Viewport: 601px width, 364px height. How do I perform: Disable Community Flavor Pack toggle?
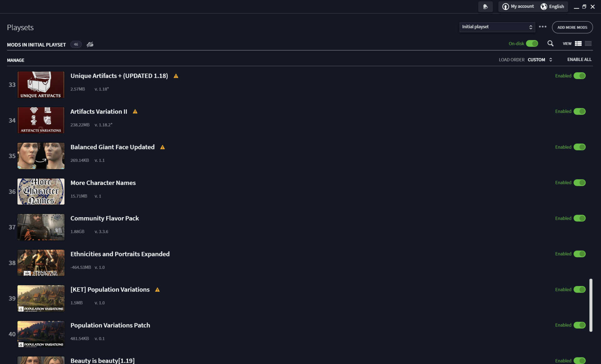[579, 218]
